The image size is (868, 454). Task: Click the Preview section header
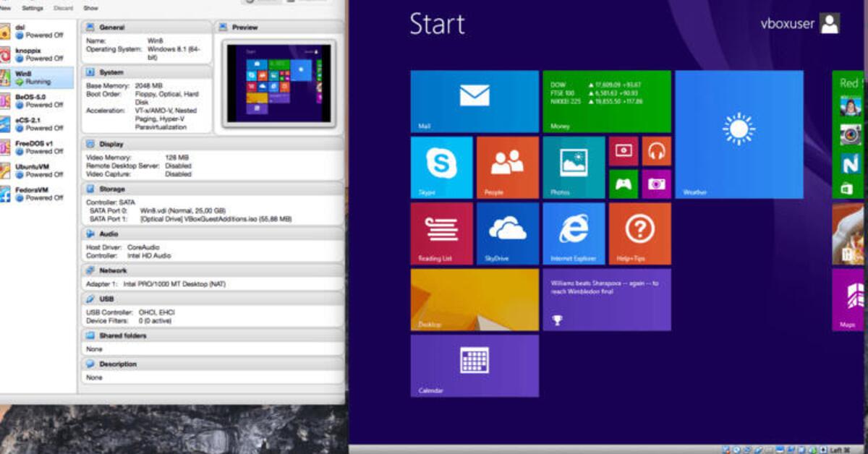279,27
